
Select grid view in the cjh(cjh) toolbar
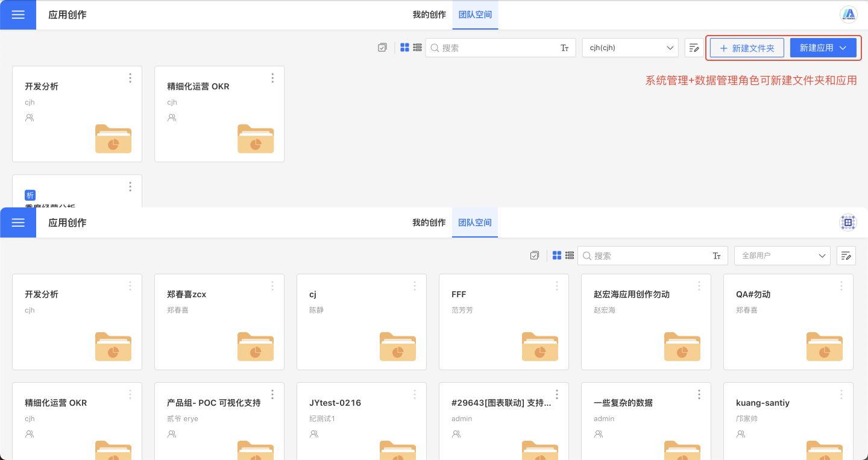click(405, 48)
